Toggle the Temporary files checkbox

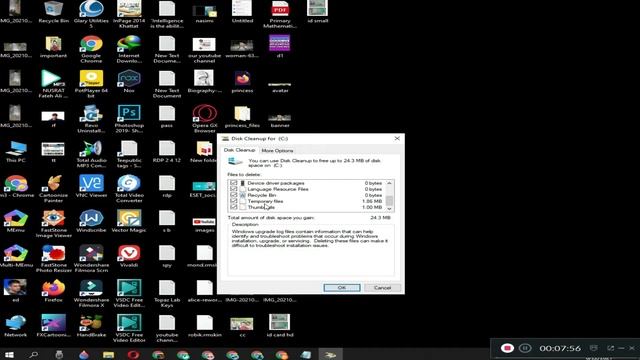(x=233, y=201)
